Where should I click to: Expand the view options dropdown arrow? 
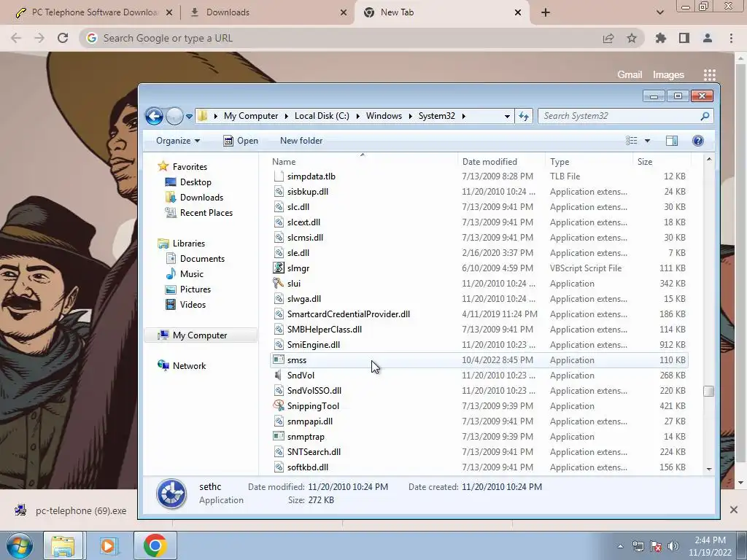tap(647, 141)
